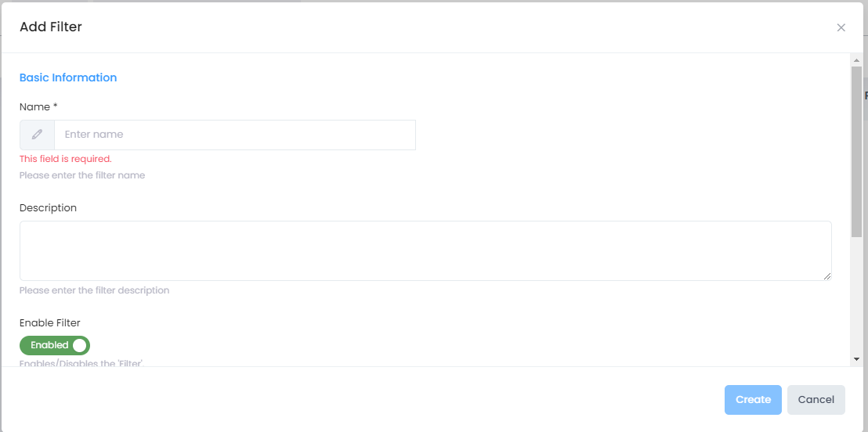This screenshot has width=868, height=432.
Task: Click the scrollbar up arrow
Action: (x=856, y=59)
